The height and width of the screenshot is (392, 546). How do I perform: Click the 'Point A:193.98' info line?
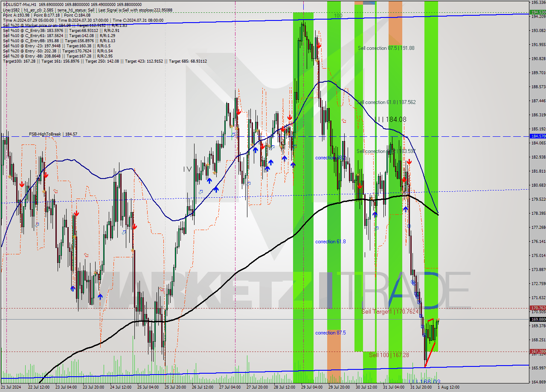pyautogui.click(x=46, y=15)
